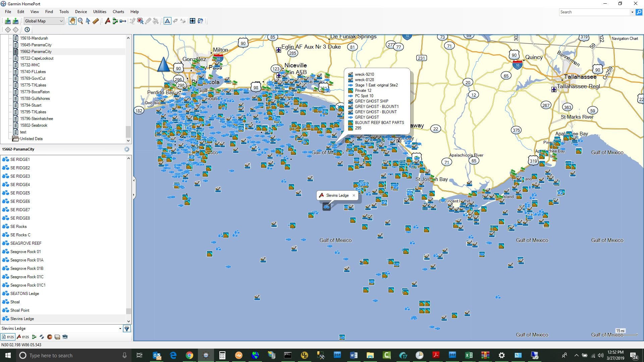644x362 pixels.
Task: Open the Device menu
Action: point(81,12)
